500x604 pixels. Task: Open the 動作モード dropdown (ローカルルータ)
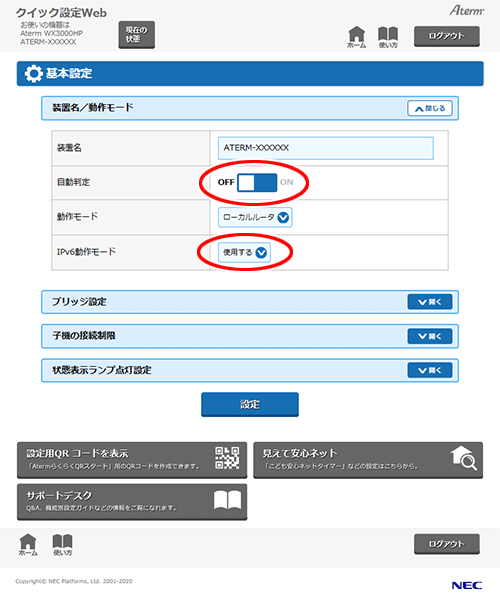pos(255,217)
